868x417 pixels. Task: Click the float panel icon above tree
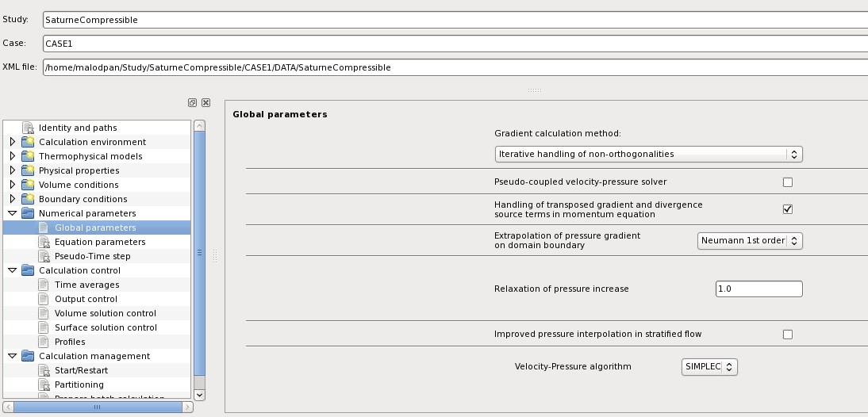192,103
